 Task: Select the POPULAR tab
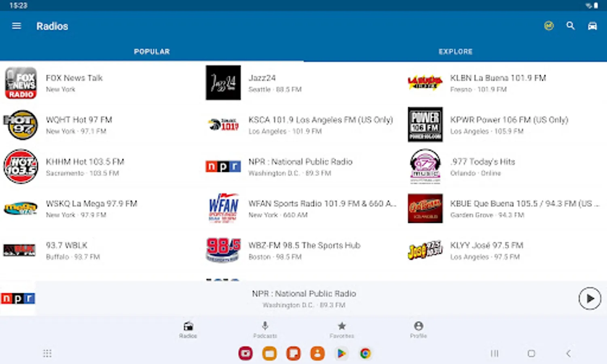click(152, 51)
